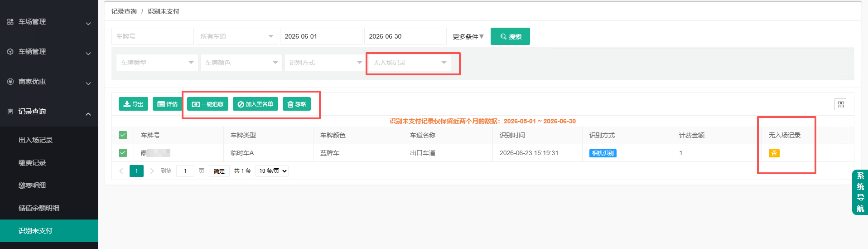Click the orange 否 status tag
This screenshot has width=868, height=249.
coord(774,153)
